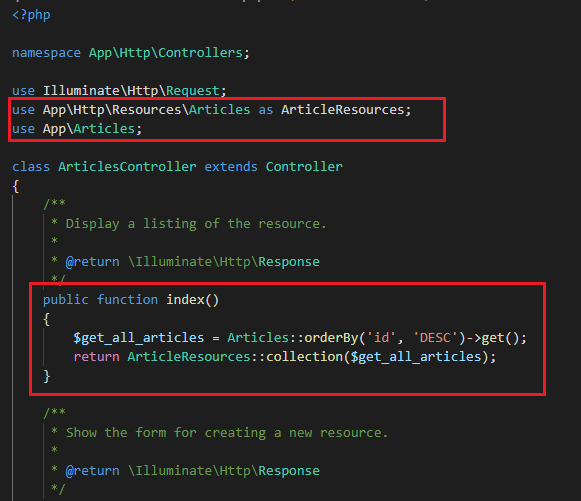The image size is (581, 501).
Task: Click the <?php opening tag
Action: click(x=31, y=15)
